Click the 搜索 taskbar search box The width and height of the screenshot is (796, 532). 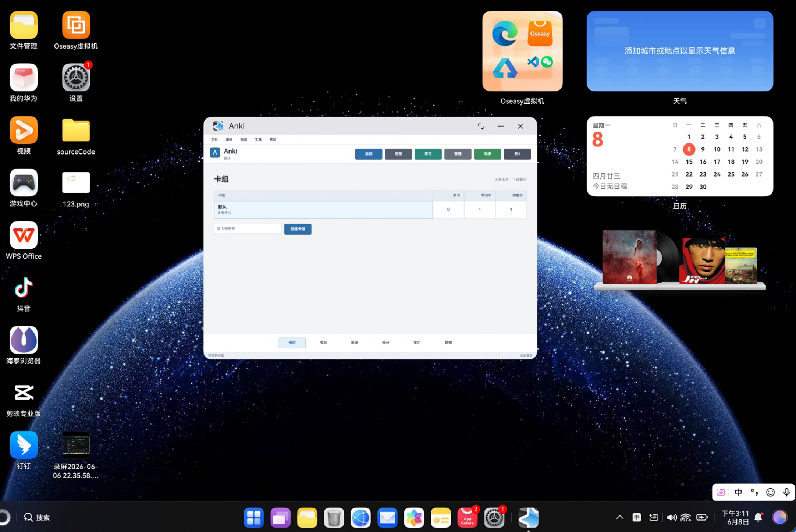(37, 518)
